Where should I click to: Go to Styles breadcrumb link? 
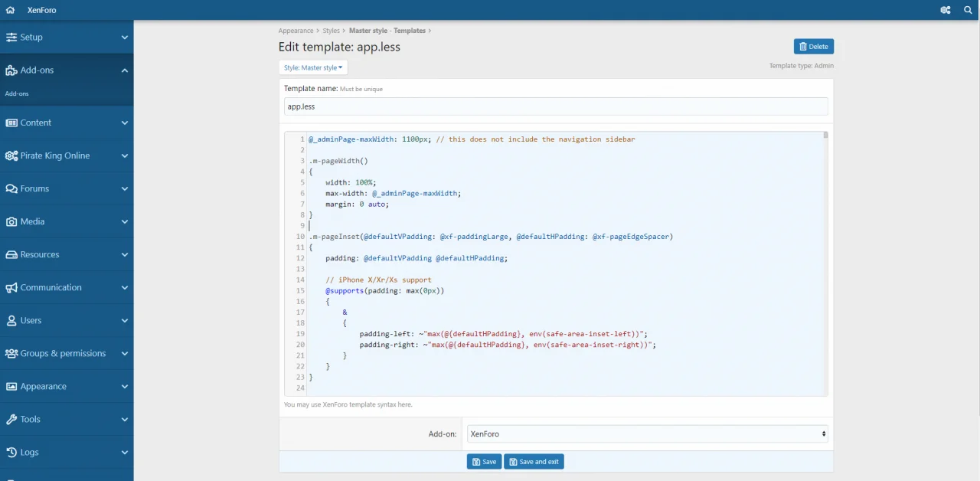(331, 31)
